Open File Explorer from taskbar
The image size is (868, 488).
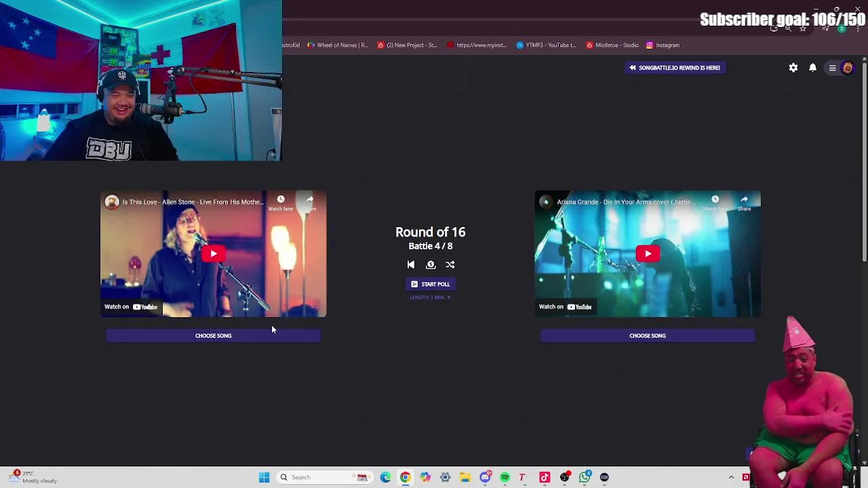tap(465, 477)
